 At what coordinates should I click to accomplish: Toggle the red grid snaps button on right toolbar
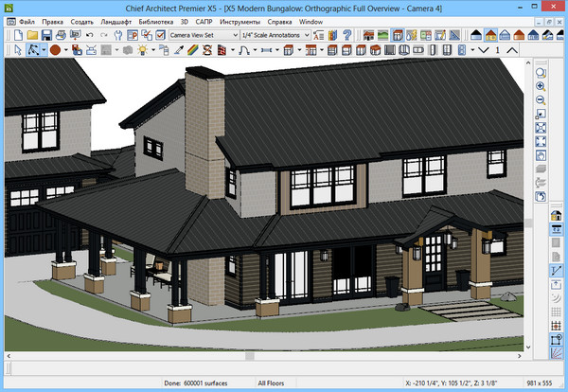tap(556, 326)
